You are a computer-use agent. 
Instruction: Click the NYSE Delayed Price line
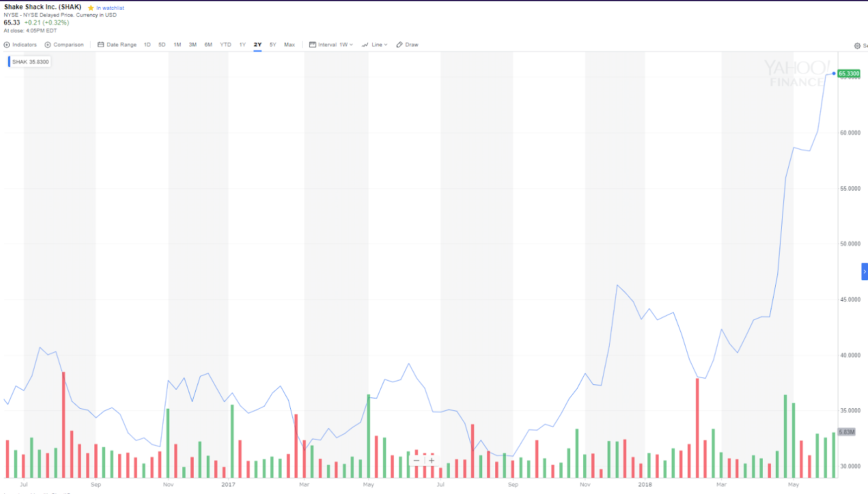tap(60, 15)
